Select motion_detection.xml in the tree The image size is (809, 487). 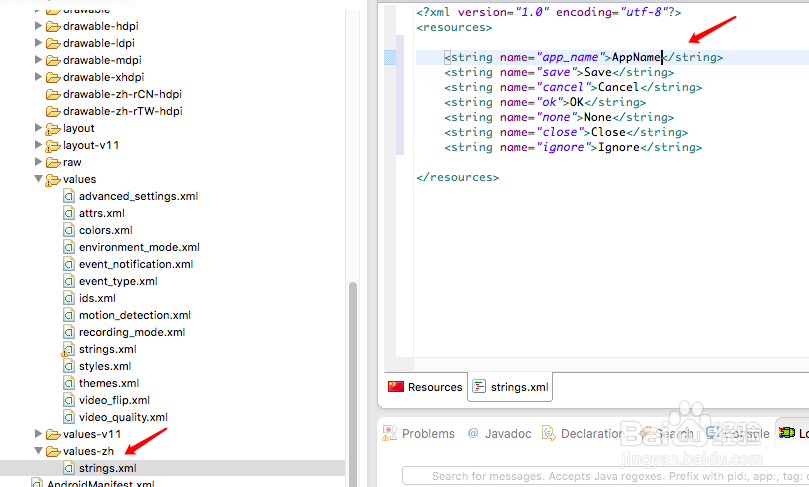click(x=135, y=315)
